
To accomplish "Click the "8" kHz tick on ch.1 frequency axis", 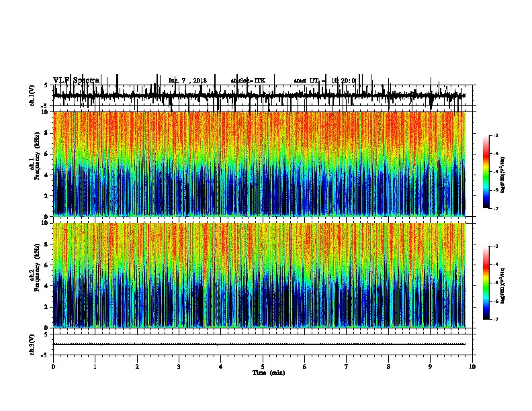I will [x=47, y=133].
